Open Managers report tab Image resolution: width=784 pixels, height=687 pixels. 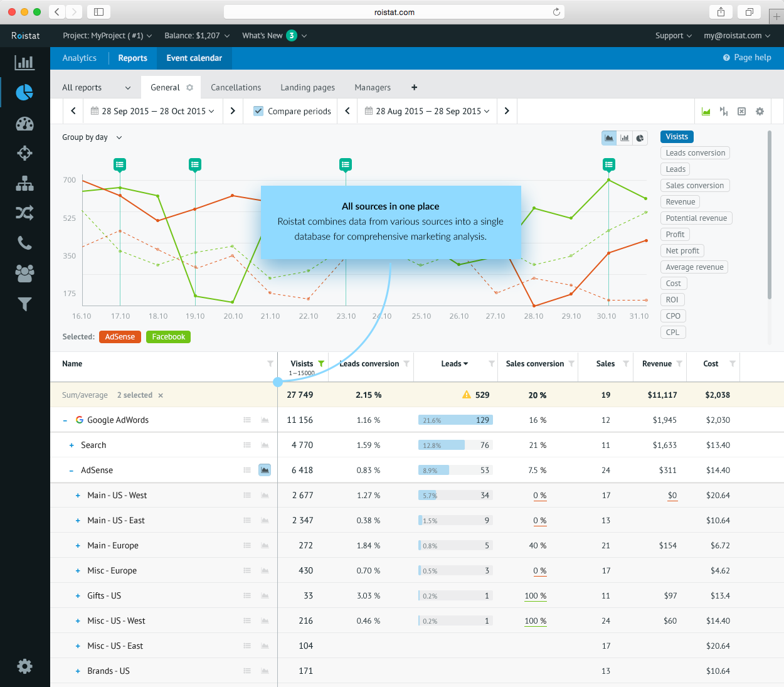coord(373,88)
